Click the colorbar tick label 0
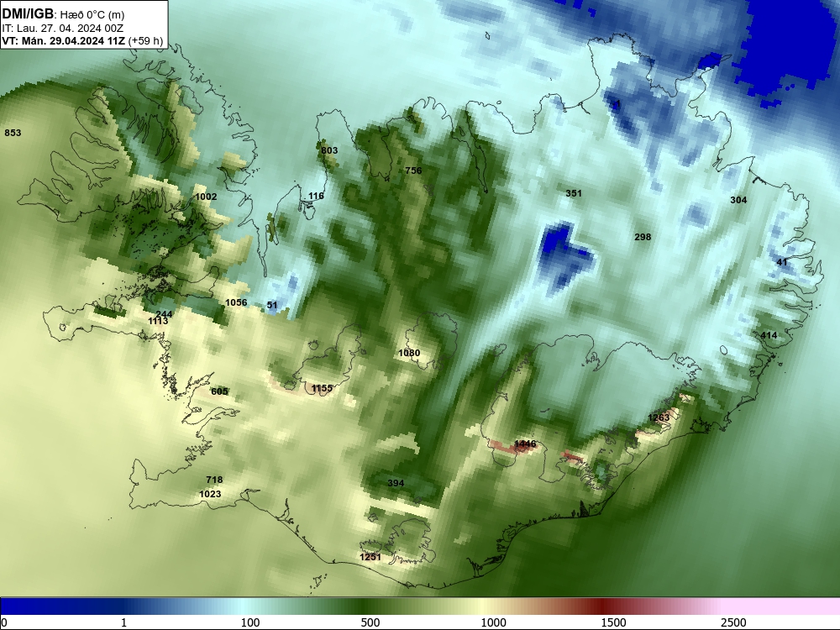Viewport: 840px width, 630px height. pos(5,622)
